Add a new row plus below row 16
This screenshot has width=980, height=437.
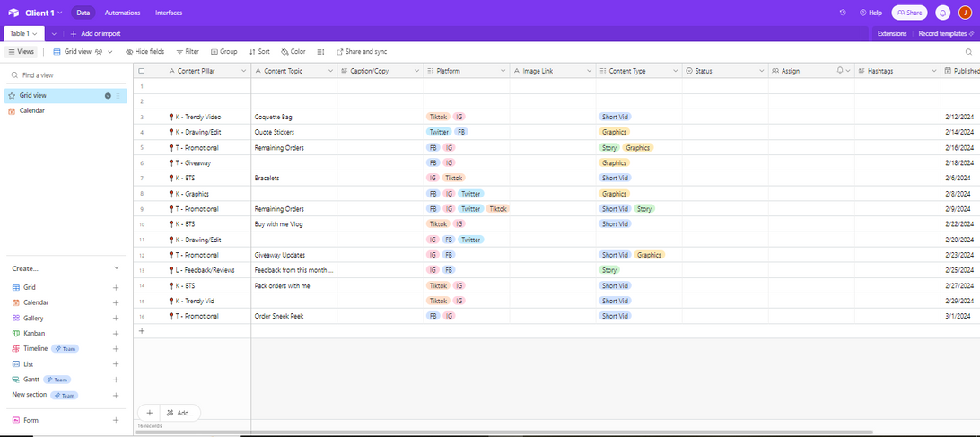142,331
